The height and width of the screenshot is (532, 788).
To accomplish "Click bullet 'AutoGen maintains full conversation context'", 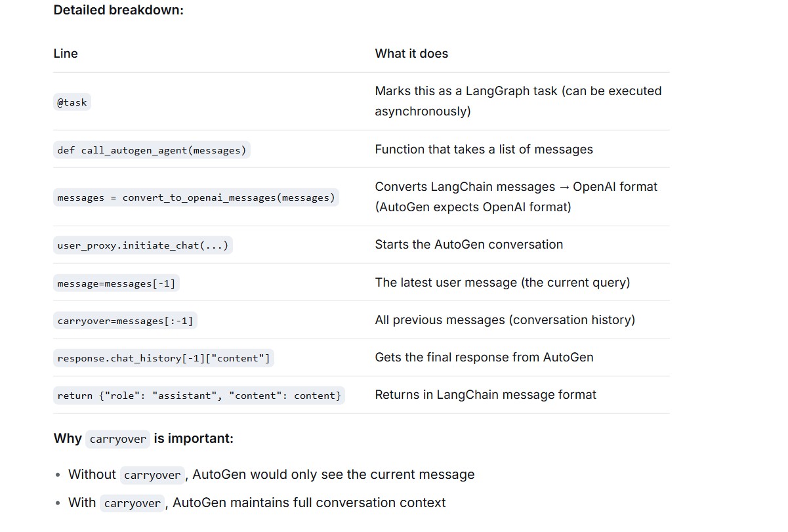I will pos(257,503).
